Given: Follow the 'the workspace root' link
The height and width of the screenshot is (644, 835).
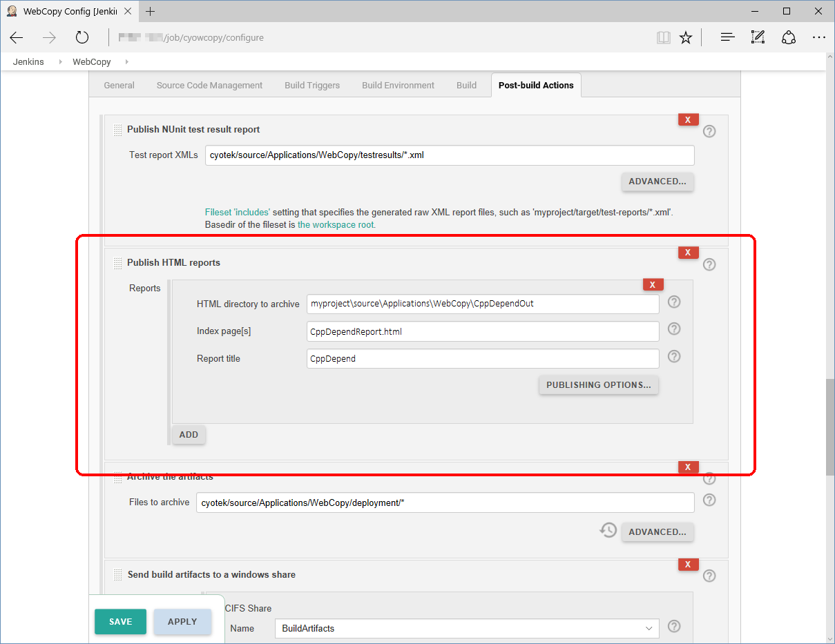Looking at the screenshot, I should pos(336,225).
